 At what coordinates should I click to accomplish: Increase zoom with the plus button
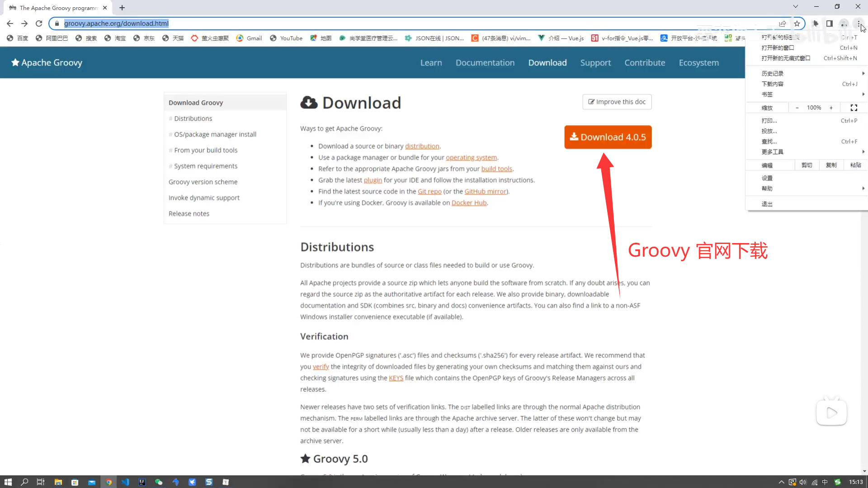(x=831, y=108)
